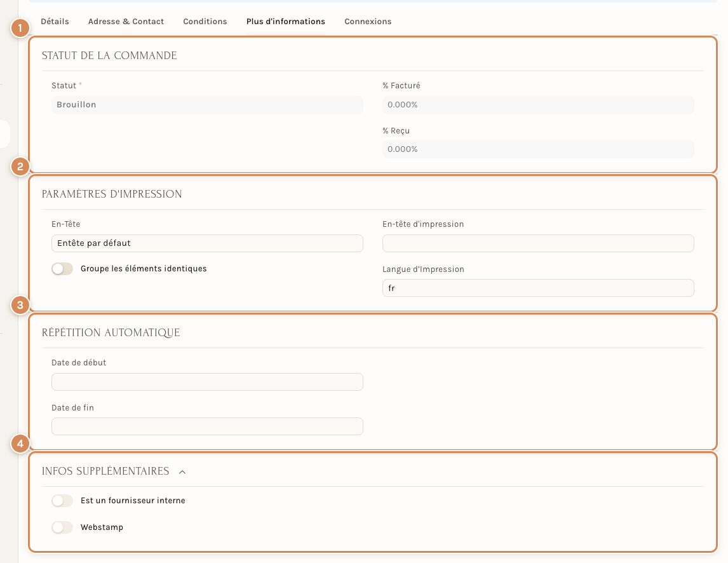
Task: Enable Est un fournisseur interne switch
Action: 62,501
